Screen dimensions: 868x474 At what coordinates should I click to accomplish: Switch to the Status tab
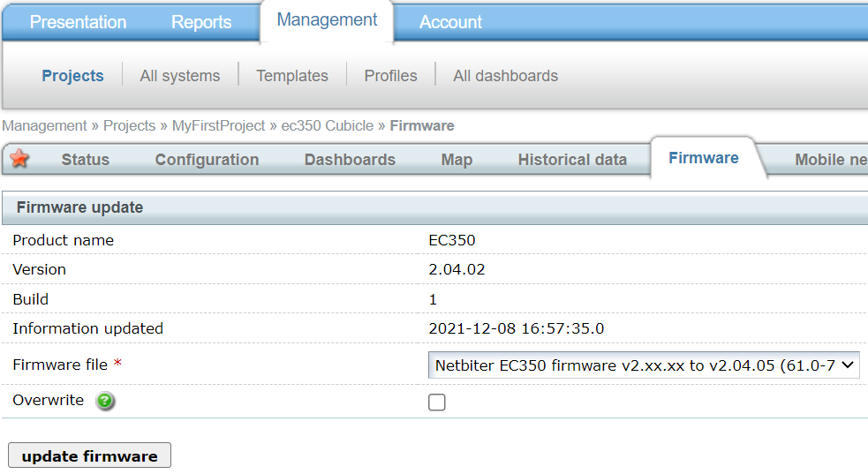[86, 160]
